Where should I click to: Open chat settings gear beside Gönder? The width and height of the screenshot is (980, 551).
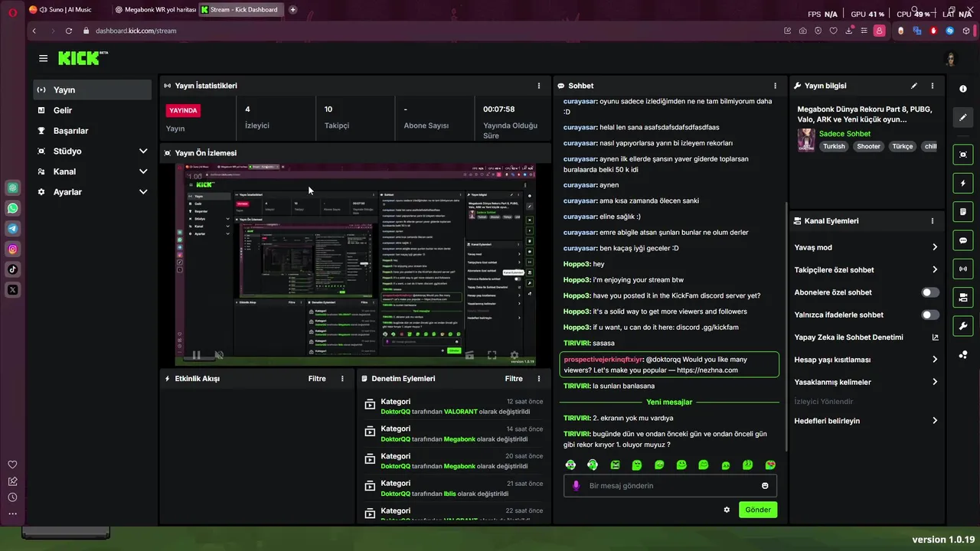pos(727,510)
